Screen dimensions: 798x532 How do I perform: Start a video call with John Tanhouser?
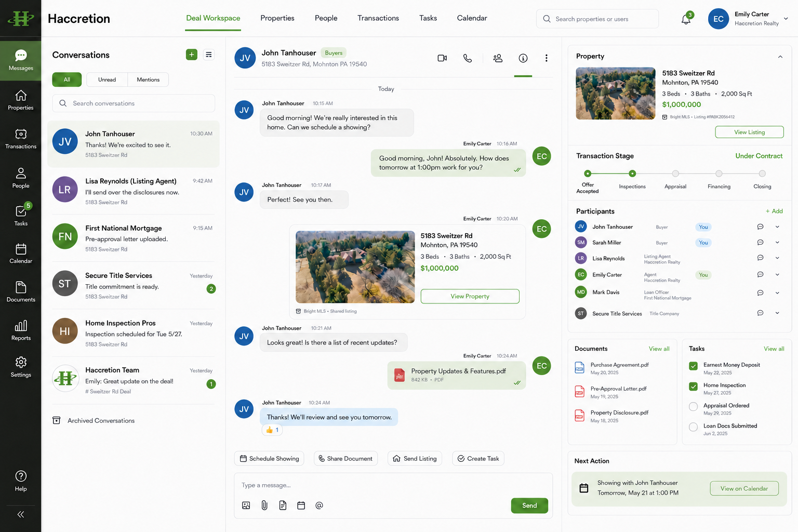click(442, 58)
